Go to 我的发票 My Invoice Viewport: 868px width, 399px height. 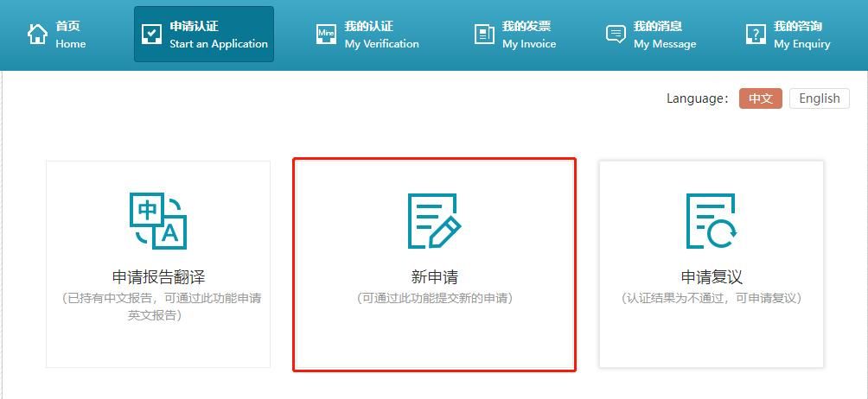tap(515, 35)
